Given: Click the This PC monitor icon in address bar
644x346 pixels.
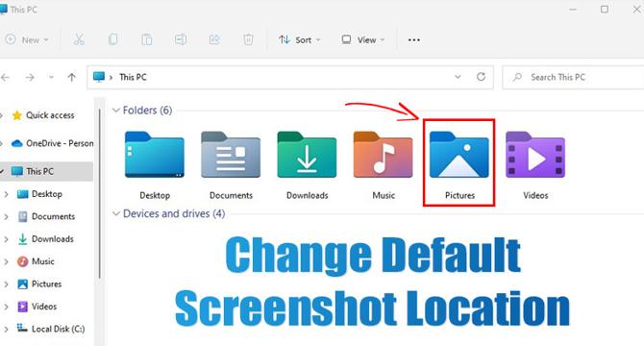Looking at the screenshot, I should tap(99, 77).
